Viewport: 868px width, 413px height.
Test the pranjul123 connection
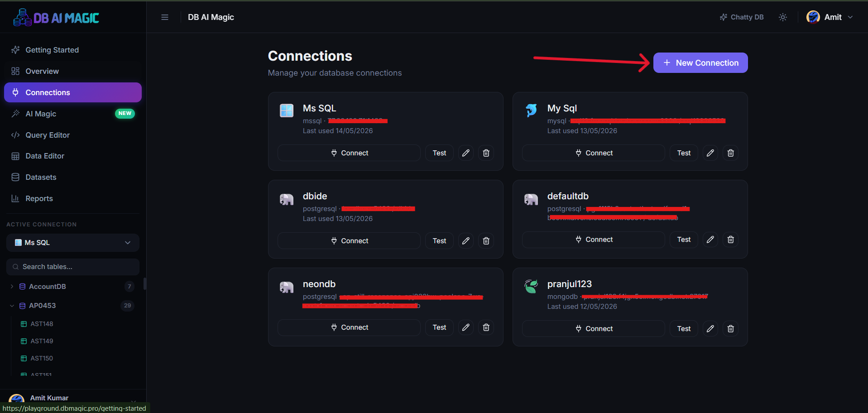click(684, 329)
